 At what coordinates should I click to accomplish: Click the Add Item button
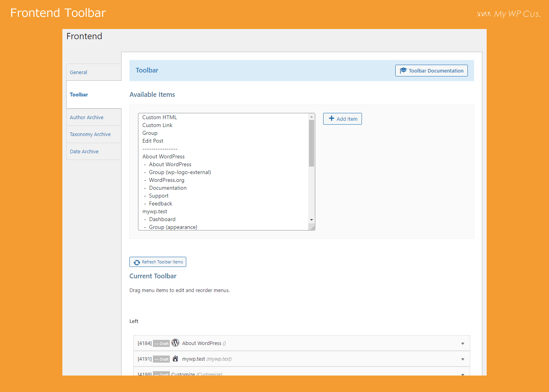[342, 119]
